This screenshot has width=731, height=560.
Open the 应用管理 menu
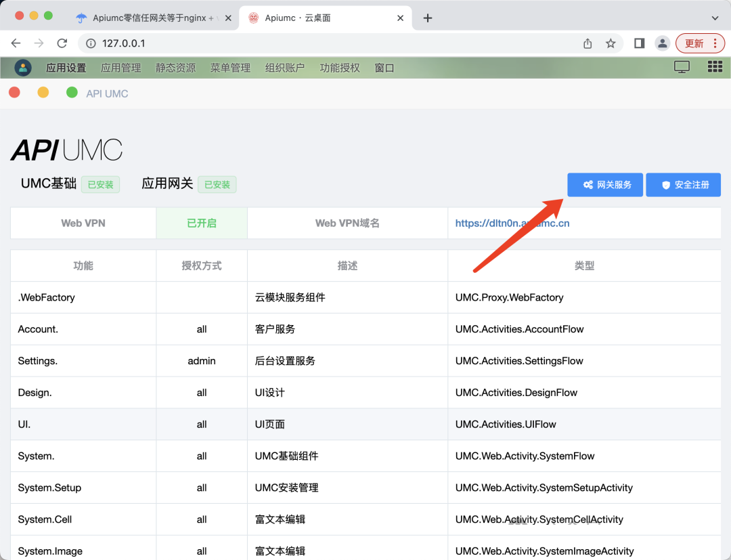tap(120, 68)
